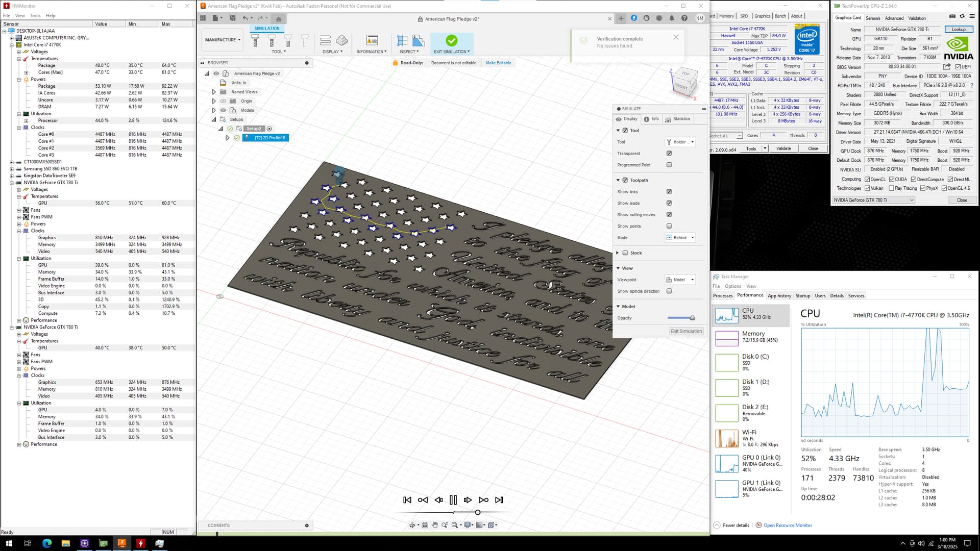Click the new design plus tab icon
This screenshot has height=551, width=980.
(621, 18)
